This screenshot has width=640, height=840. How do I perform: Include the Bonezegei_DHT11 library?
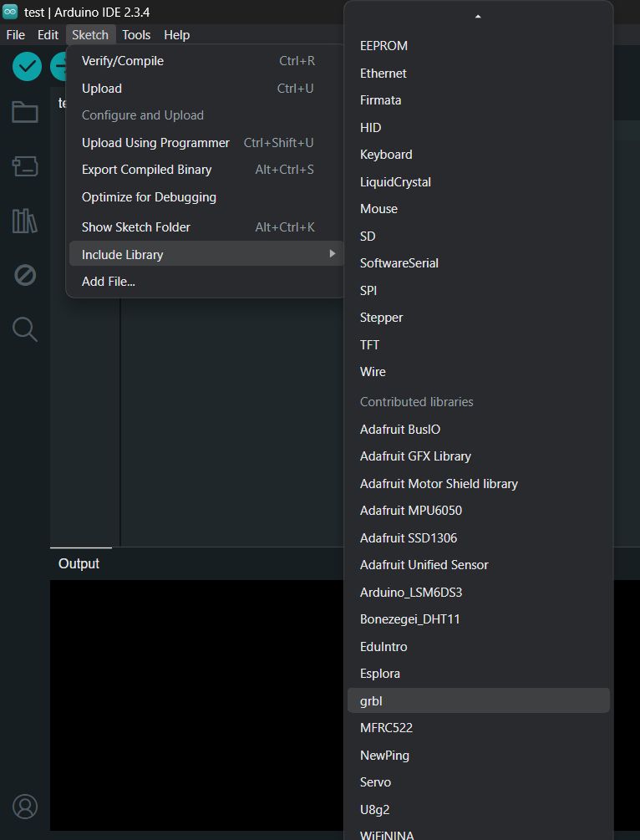(x=478, y=619)
